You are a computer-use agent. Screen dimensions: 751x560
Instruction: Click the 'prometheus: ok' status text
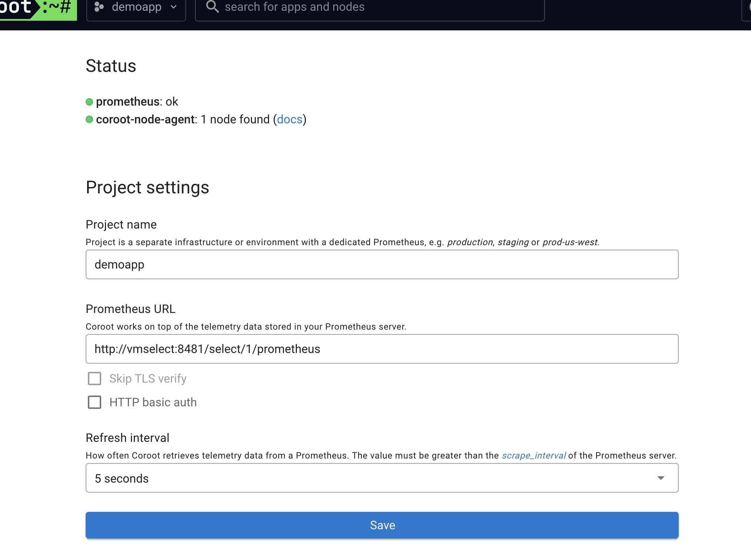pos(137,101)
